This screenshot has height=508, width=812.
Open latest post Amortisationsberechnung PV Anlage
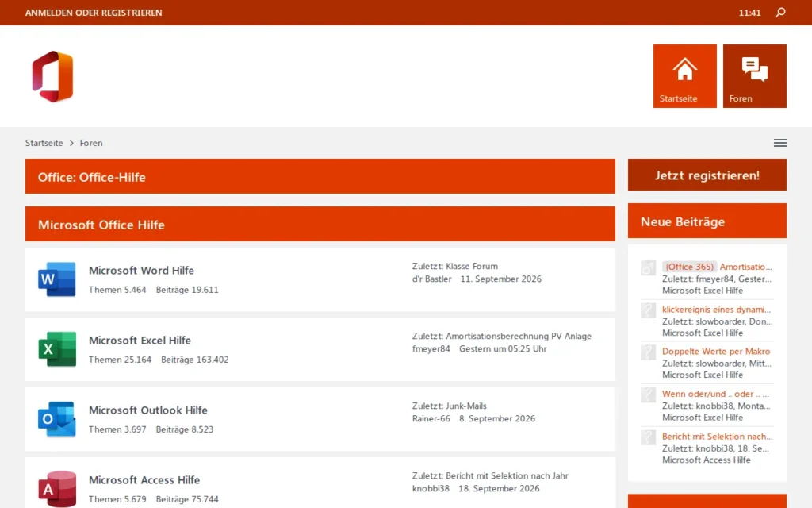pyautogui.click(x=519, y=336)
